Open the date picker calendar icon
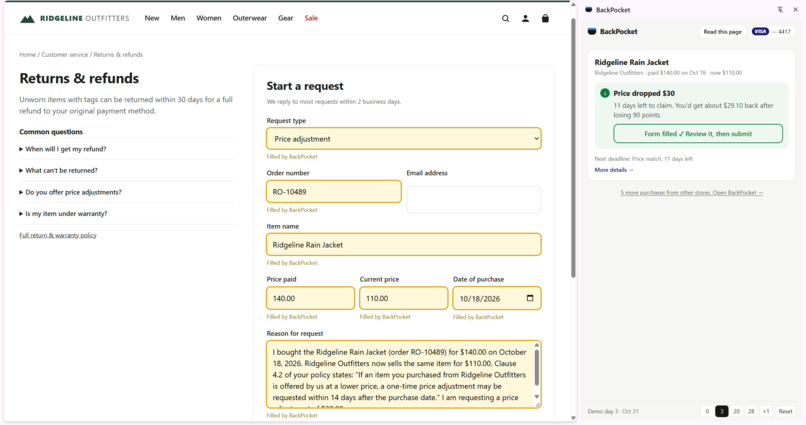Screen dimensions: 806x425 tap(530, 298)
